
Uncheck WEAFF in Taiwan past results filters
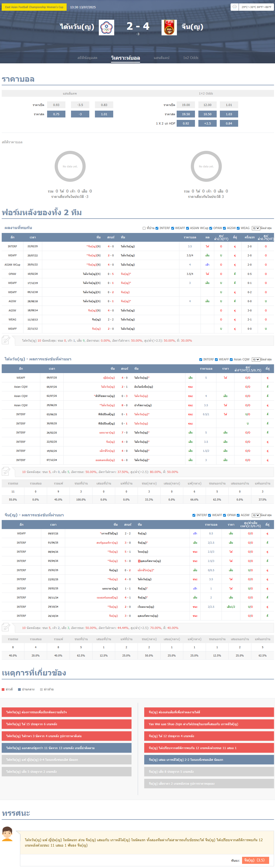point(216,359)
